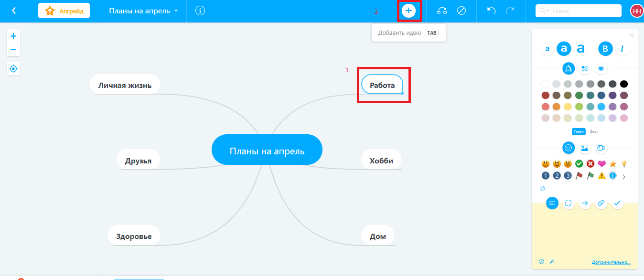The height and width of the screenshot is (280, 644).
Task: Open the Дополнительно link
Action: tap(611, 262)
